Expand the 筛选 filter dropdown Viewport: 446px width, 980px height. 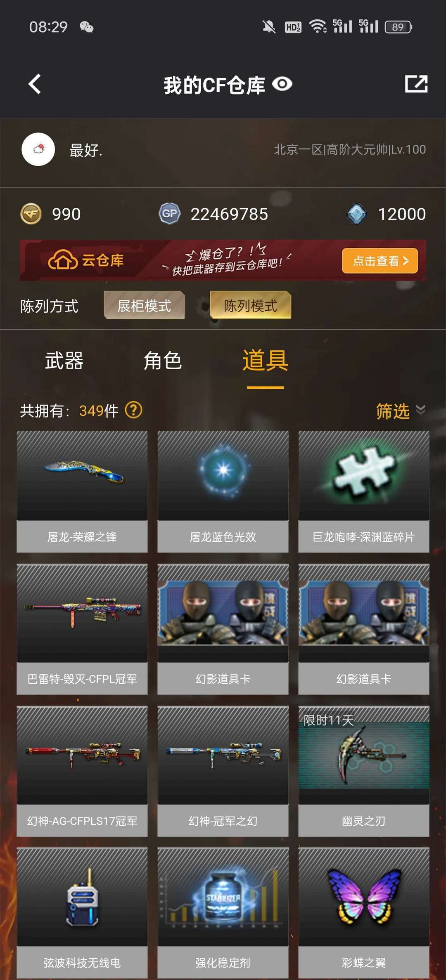(401, 411)
